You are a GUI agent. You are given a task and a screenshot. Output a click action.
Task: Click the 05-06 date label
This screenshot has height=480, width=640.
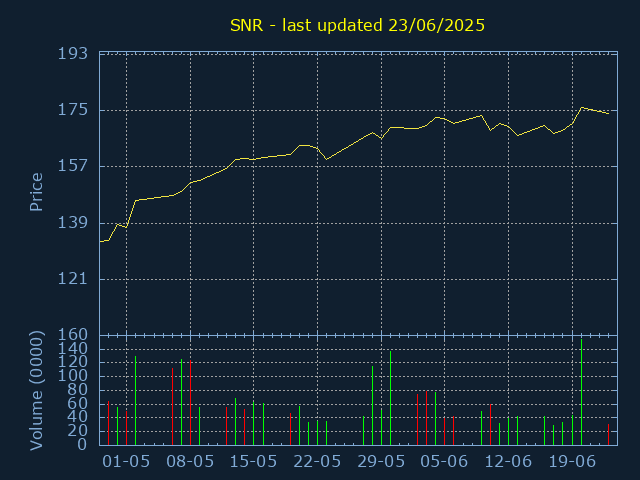click(444, 462)
